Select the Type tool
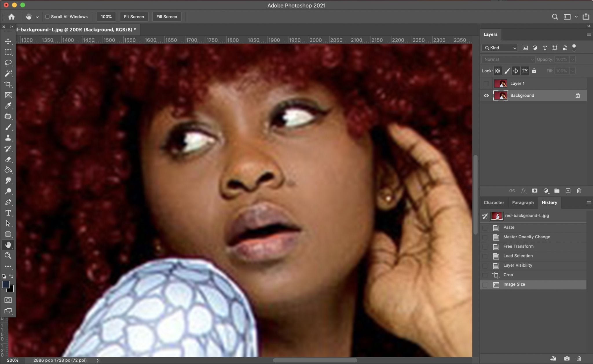Screen dimensions: 593x364 [8, 213]
